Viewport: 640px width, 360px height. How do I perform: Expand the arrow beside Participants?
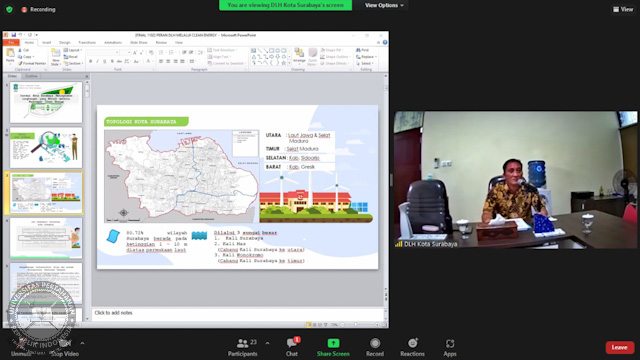pos(267,343)
